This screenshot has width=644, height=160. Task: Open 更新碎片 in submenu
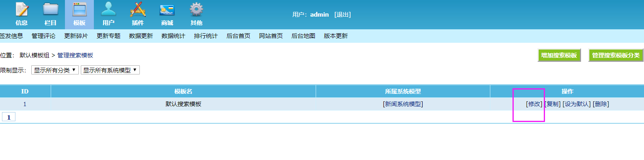(76, 36)
